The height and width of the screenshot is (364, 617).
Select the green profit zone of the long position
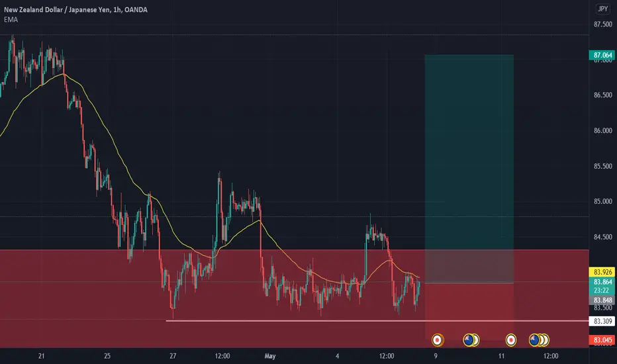tap(469, 169)
